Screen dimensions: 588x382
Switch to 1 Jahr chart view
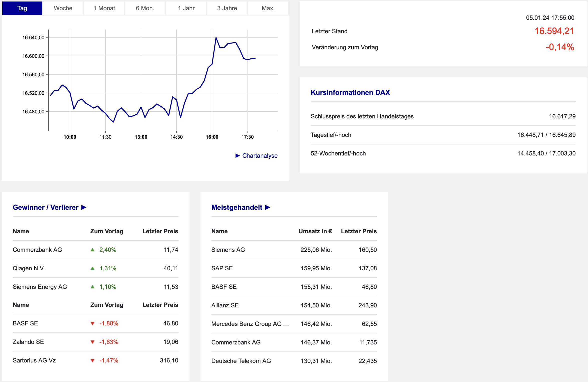(x=186, y=8)
